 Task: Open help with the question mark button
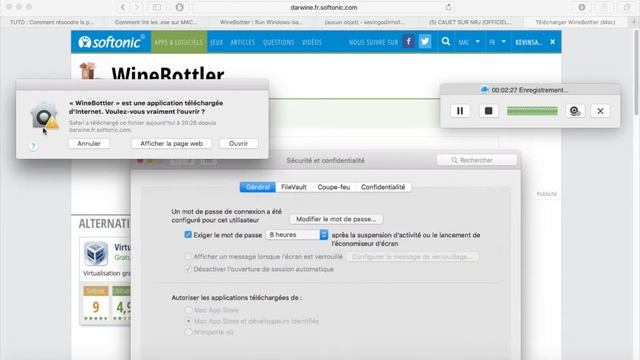tap(33, 146)
